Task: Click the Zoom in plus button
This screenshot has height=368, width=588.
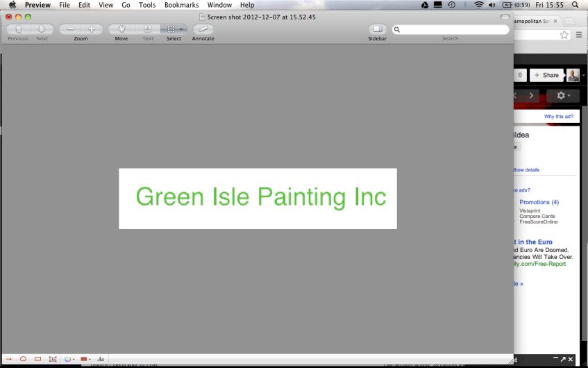Action: coord(91,29)
